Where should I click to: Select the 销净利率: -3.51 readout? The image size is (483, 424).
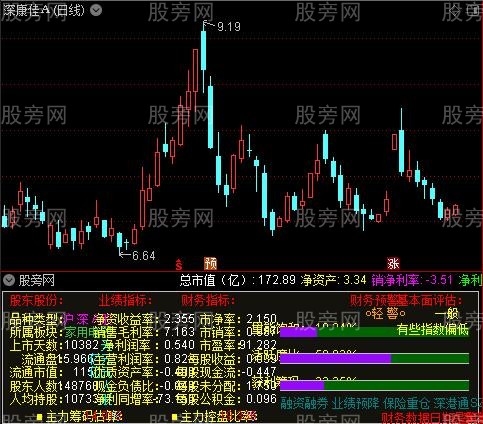(x=412, y=280)
